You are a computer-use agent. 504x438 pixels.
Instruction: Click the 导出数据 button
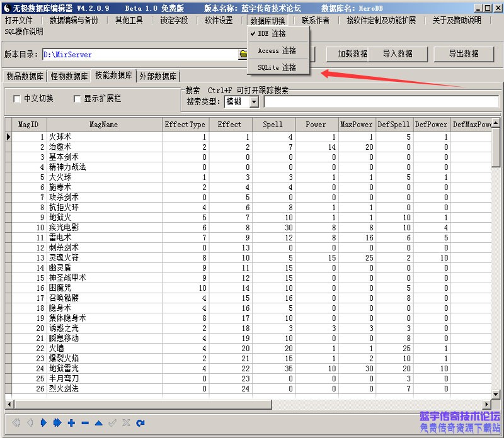(x=463, y=54)
